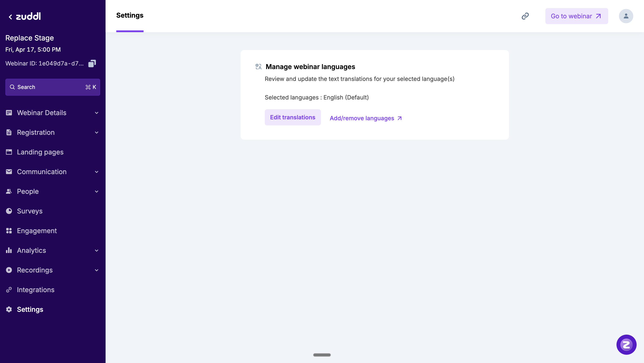Open the user profile avatar menu
Viewport: 644px width, 363px height.
[x=626, y=16]
